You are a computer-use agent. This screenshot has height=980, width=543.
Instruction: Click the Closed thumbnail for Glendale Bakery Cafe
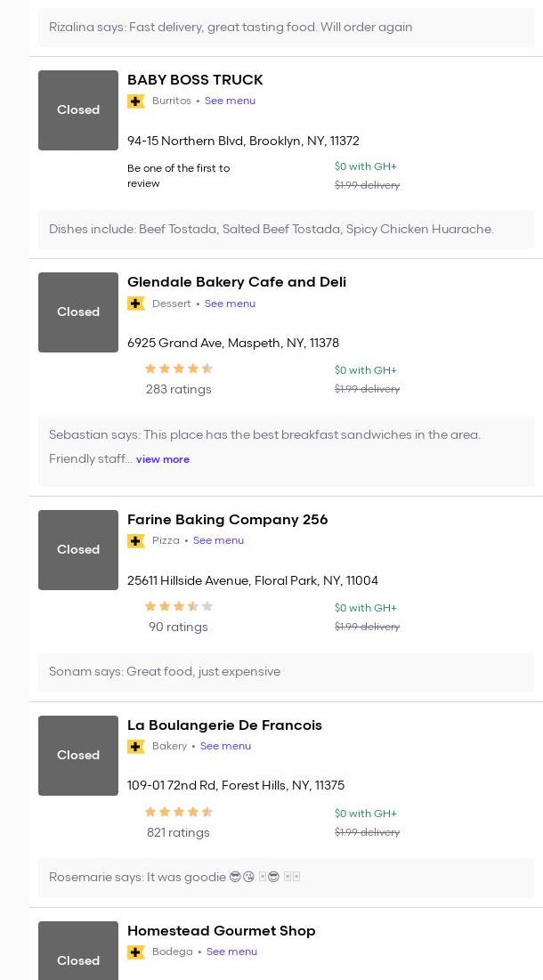78,312
